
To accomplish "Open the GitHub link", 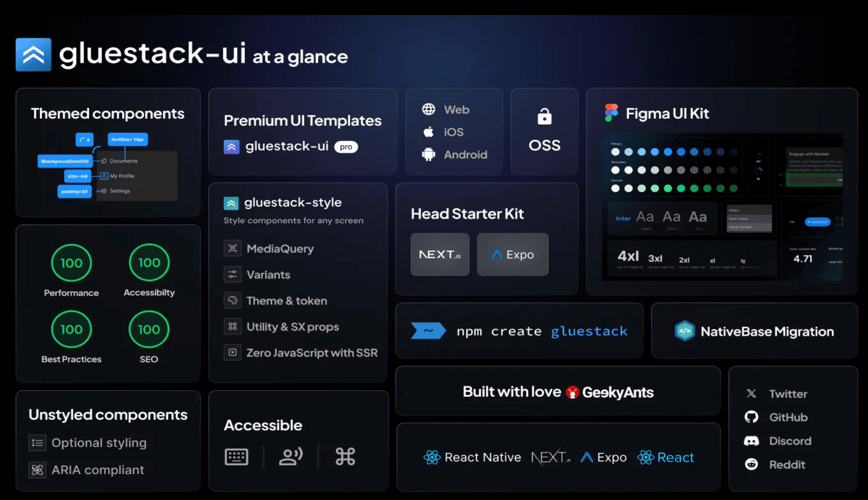I will 788,417.
